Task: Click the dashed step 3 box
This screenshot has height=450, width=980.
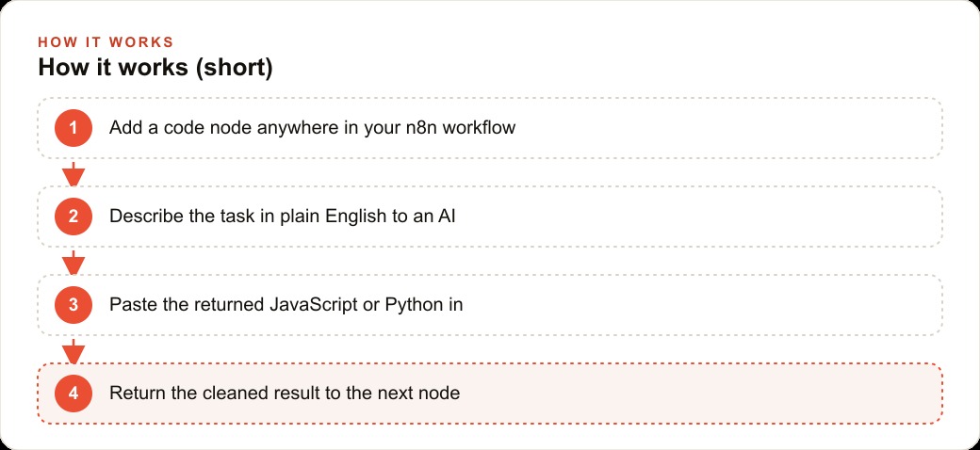Action: pos(490,305)
